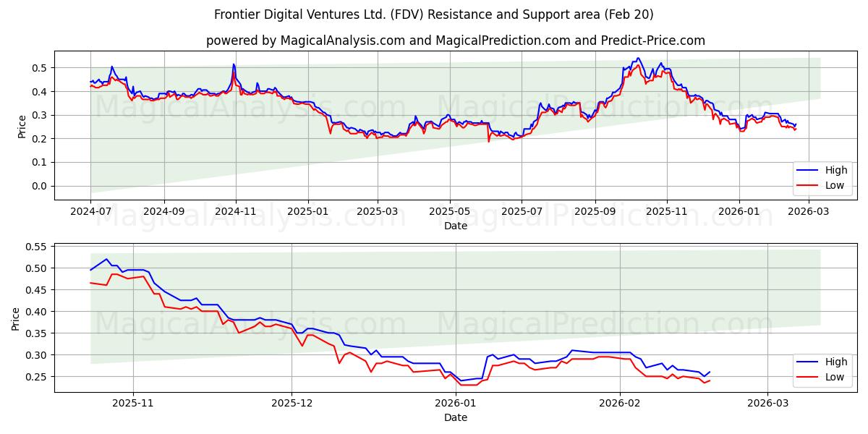Click 'Low' in the top chart legend
The width and height of the screenshot is (868, 434).
point(835,186)
